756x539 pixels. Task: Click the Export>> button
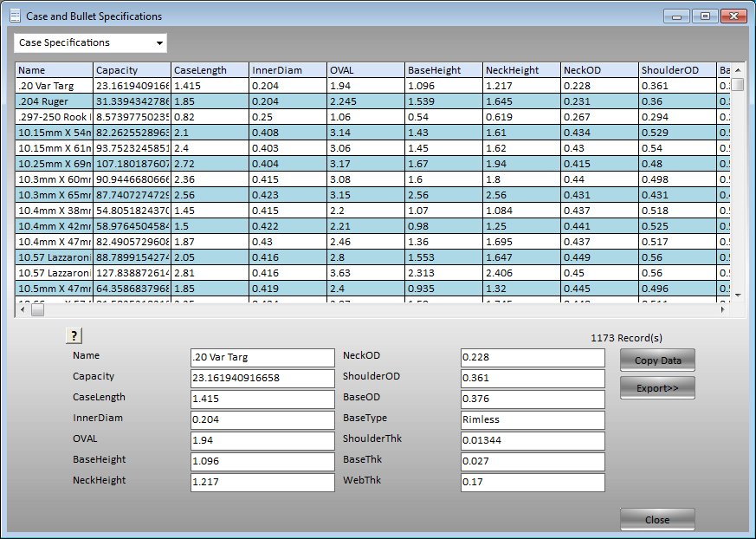(x=656, y=387)
